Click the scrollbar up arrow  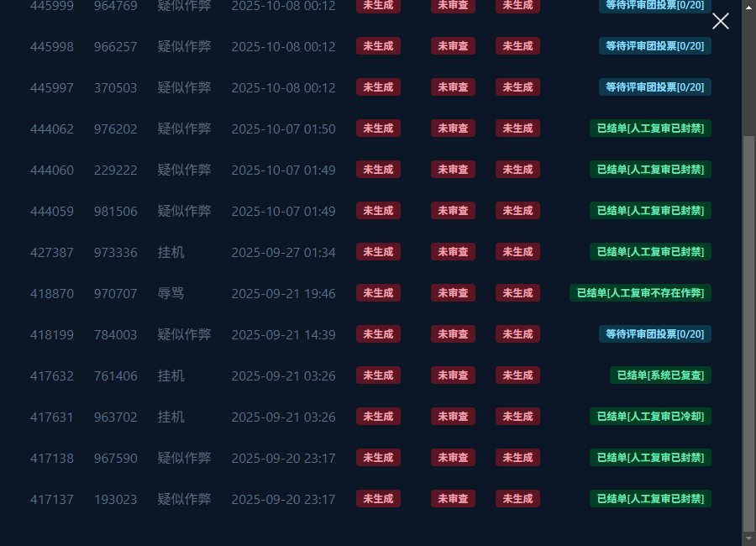pos(748,8)
